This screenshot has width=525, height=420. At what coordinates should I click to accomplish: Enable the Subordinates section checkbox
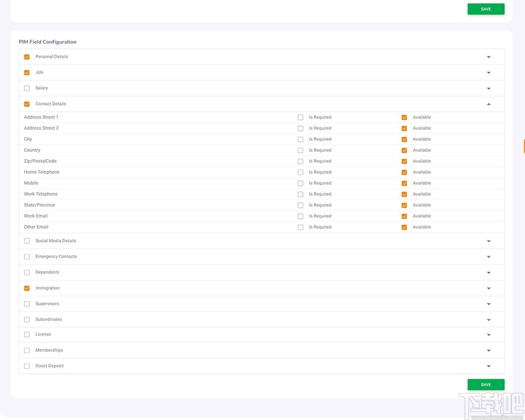click(x=27, y=320)
